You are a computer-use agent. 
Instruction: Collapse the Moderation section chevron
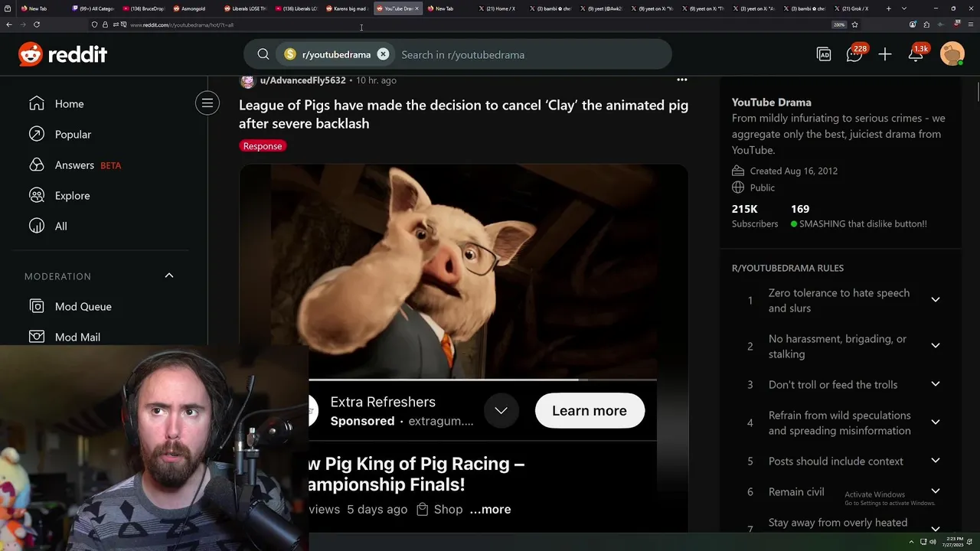pyautogui.click(x=169, y=275)
